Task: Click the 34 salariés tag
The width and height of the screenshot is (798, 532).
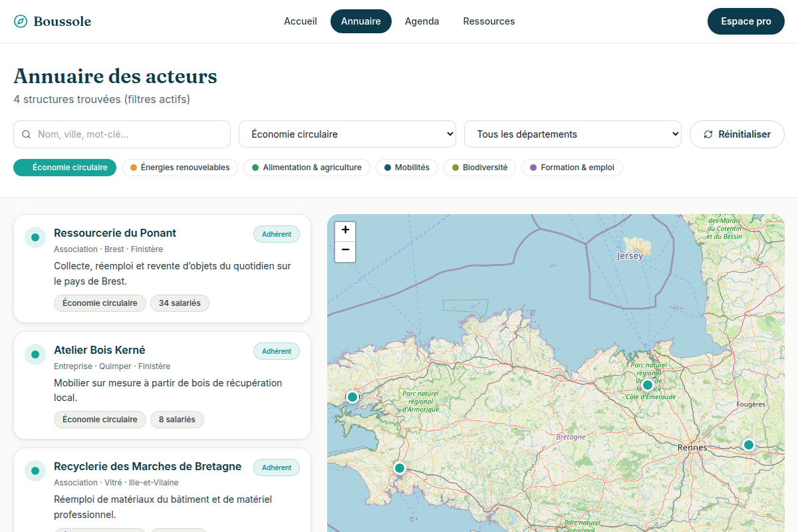Action: tap(180, 303)
